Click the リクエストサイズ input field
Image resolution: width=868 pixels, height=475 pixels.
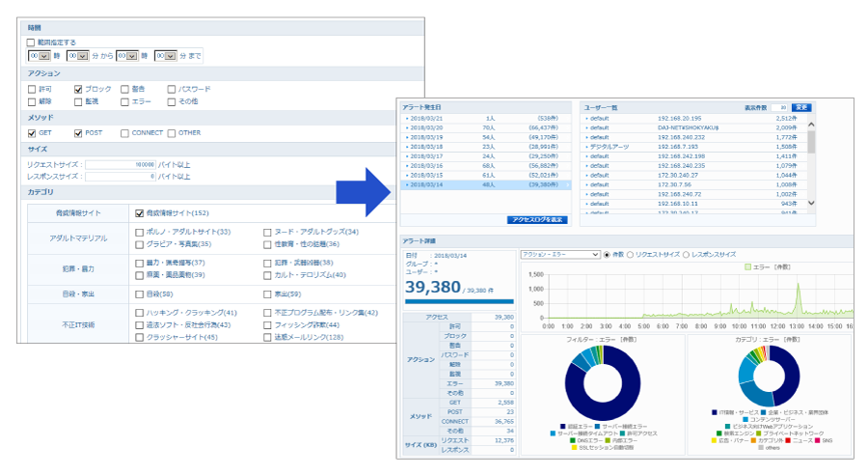click(x=121, y=164)
